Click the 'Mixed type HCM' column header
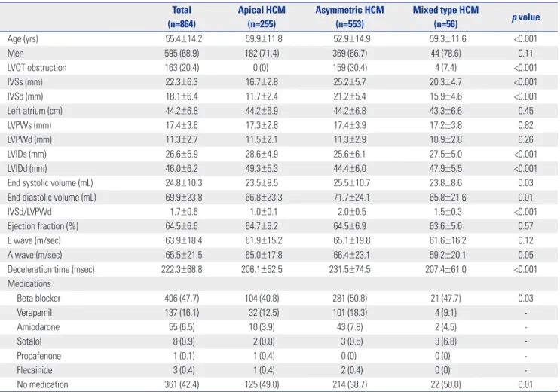Viewport: 560px width, 392px height. [x=445, y=17]
